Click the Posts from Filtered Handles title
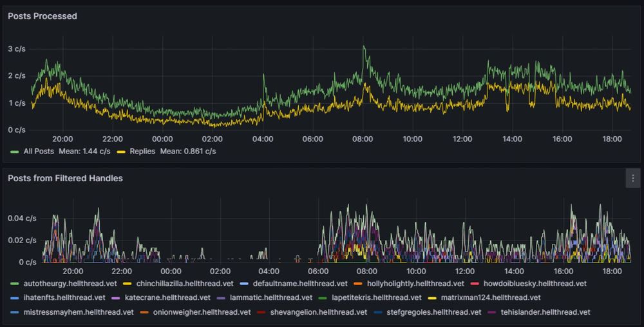The width and height of the screenshot is (644, 327). pos(65,178)
